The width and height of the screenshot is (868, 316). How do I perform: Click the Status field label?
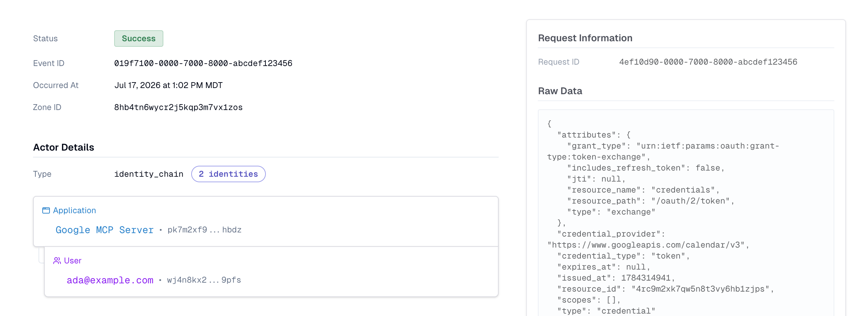coord(45,39)
